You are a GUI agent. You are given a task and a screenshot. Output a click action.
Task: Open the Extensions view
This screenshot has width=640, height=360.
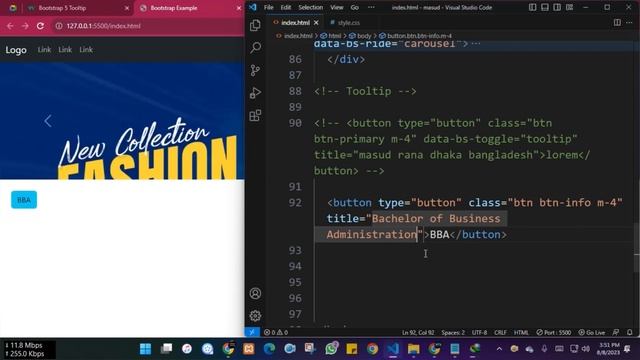256,116
